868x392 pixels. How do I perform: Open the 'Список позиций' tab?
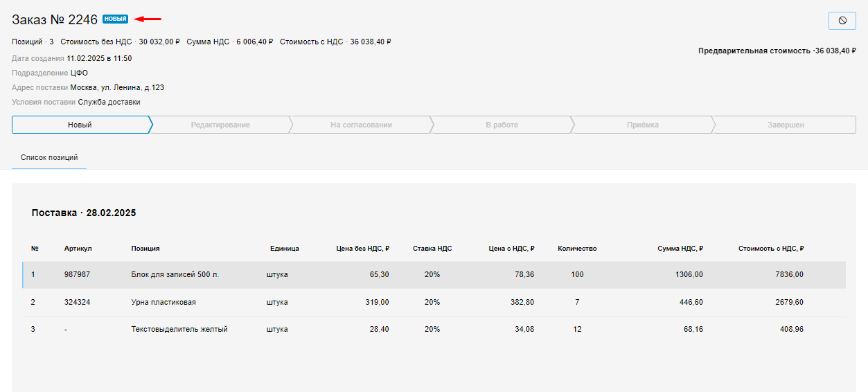click(49, 158)
